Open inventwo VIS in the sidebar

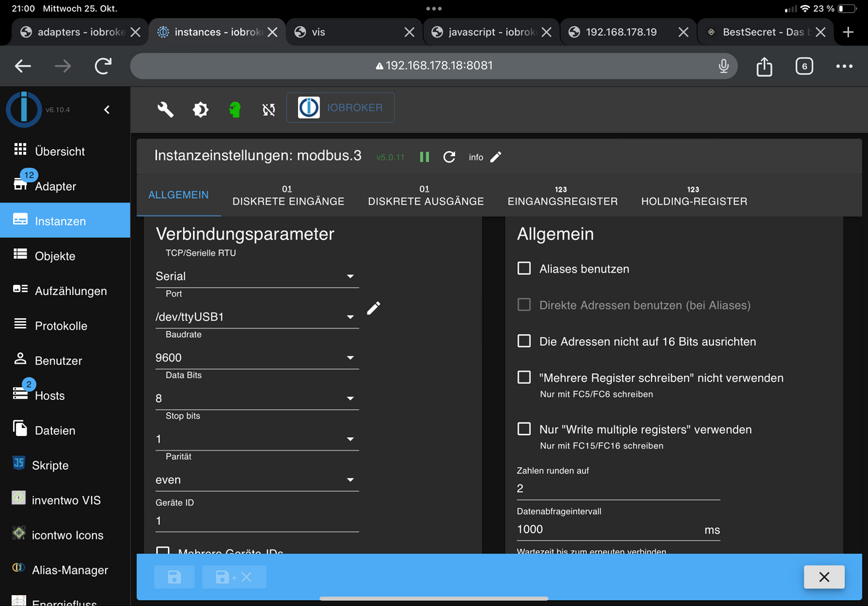click(x=65, y=500)
